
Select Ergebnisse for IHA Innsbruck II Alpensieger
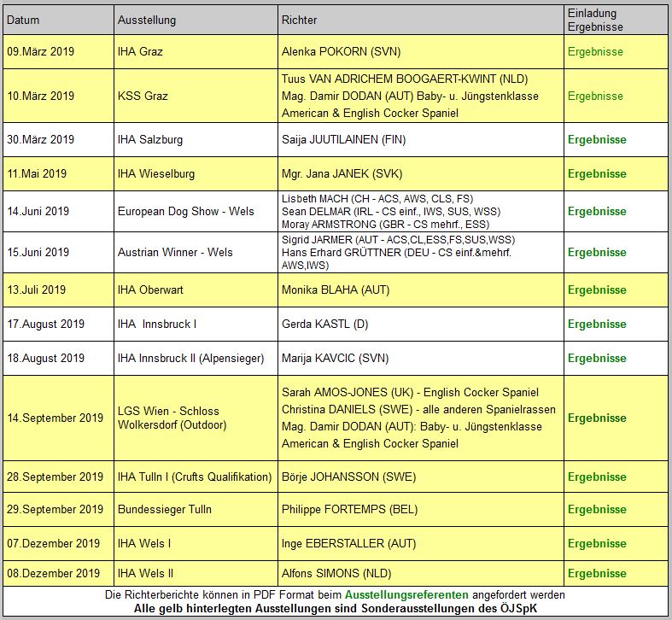(x=597, y=358)
